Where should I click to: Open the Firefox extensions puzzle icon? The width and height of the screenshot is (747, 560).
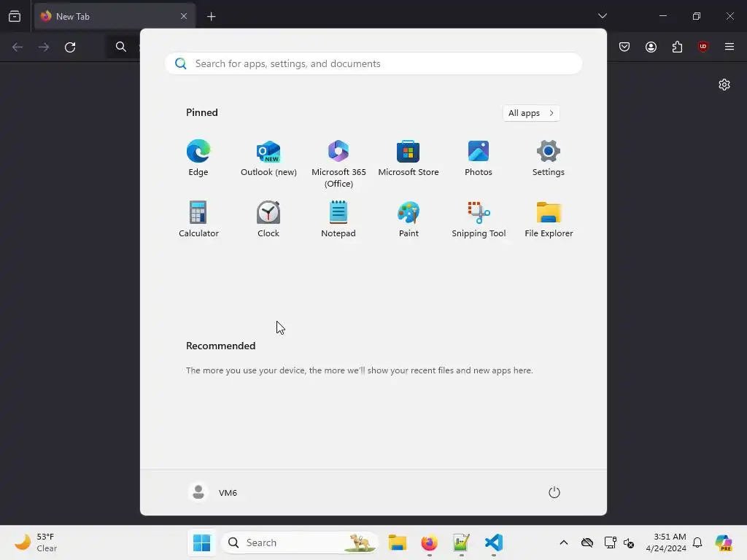point(677,47)
